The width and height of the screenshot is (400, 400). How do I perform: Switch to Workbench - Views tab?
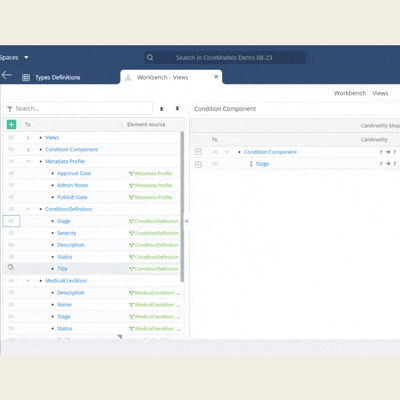(162, 77)
